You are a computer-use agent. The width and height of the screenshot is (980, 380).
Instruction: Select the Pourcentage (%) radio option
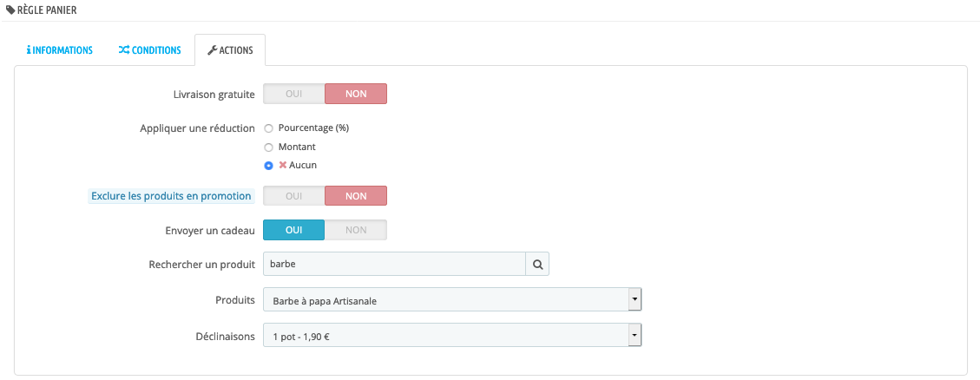269,128
